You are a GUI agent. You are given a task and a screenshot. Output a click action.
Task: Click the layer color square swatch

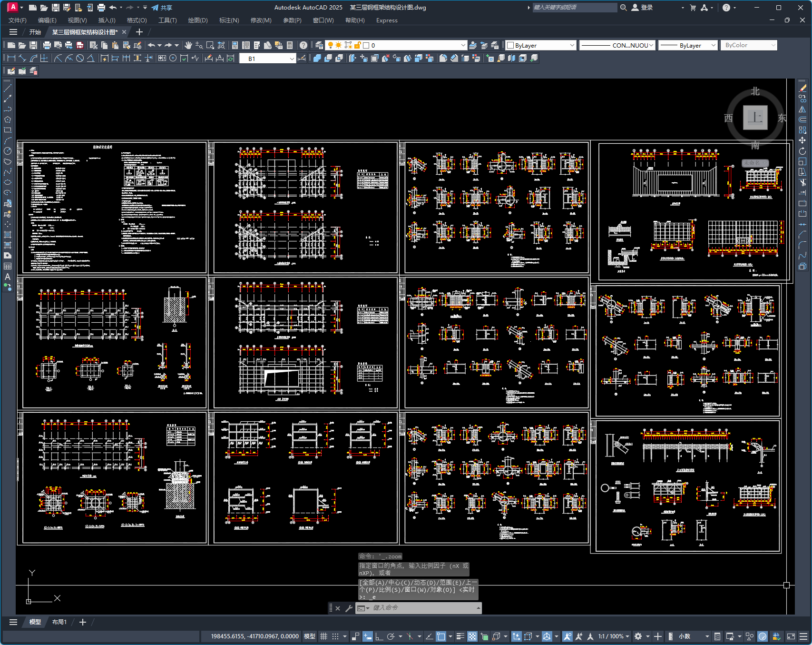coord(366,45)
